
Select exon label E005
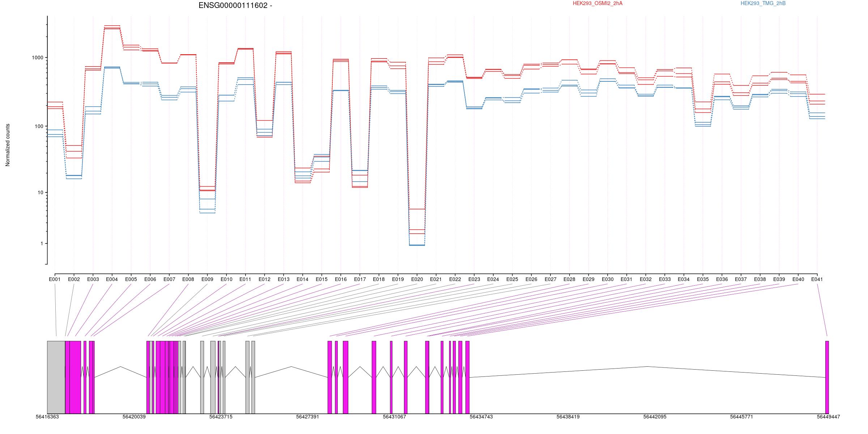tap(131, 279)
